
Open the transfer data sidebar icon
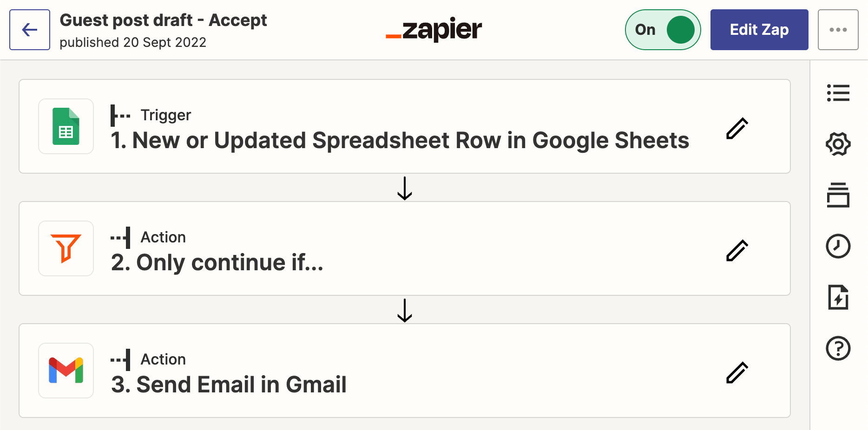pos(838,298)
